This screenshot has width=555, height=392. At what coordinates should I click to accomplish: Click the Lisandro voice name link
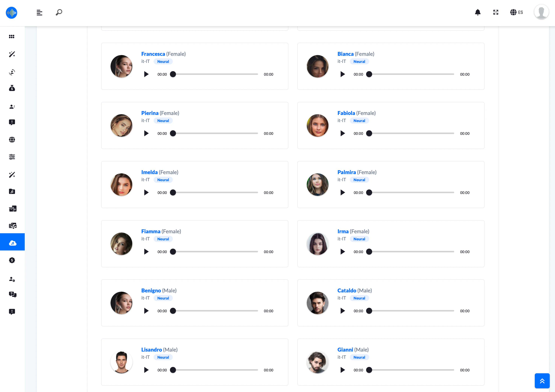[152, 350]
